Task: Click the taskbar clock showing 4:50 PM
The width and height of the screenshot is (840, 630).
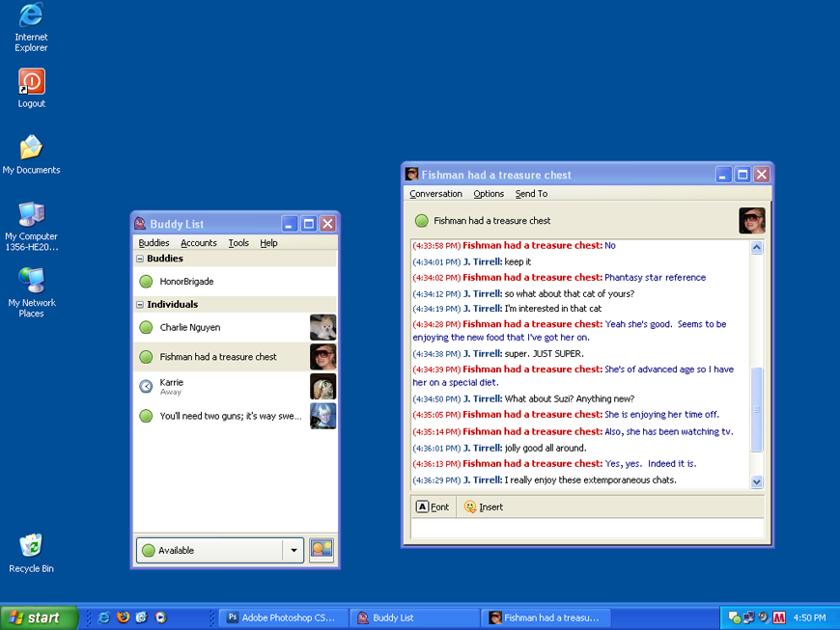Action: click(809, 617)
